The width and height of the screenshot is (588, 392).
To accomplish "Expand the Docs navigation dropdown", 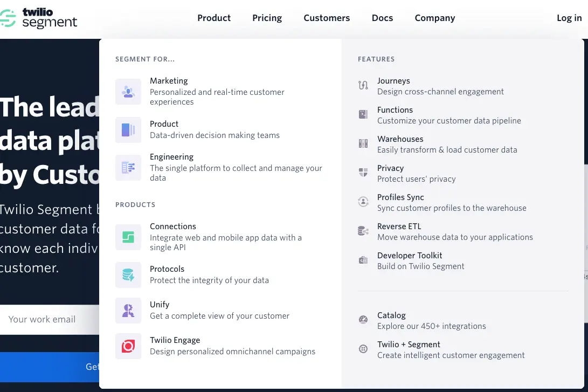I will 382,18.
